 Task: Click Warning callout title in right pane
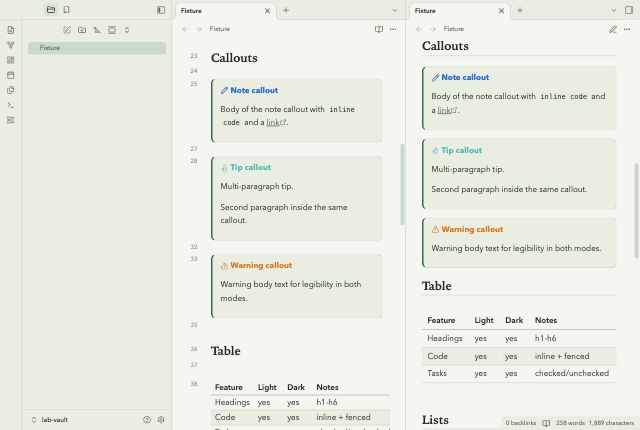click(x=472, y=229)
